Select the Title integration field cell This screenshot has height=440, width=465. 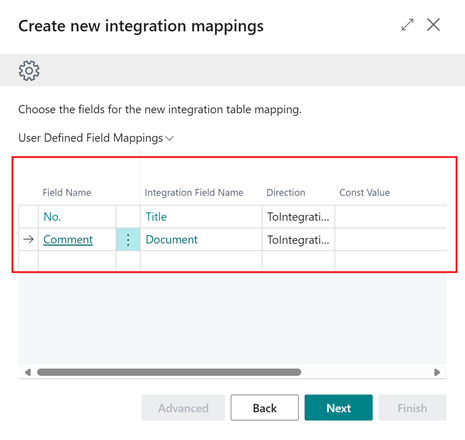point(201,217)
